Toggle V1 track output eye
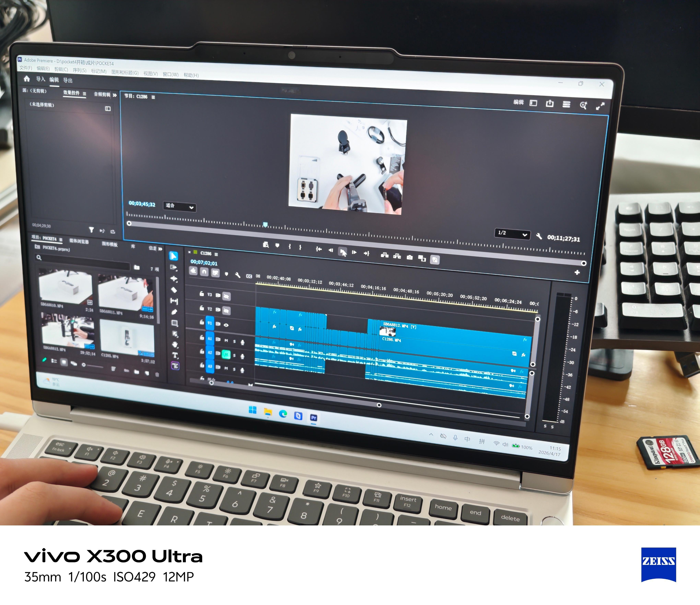700x605 pixels. (226, 325)
